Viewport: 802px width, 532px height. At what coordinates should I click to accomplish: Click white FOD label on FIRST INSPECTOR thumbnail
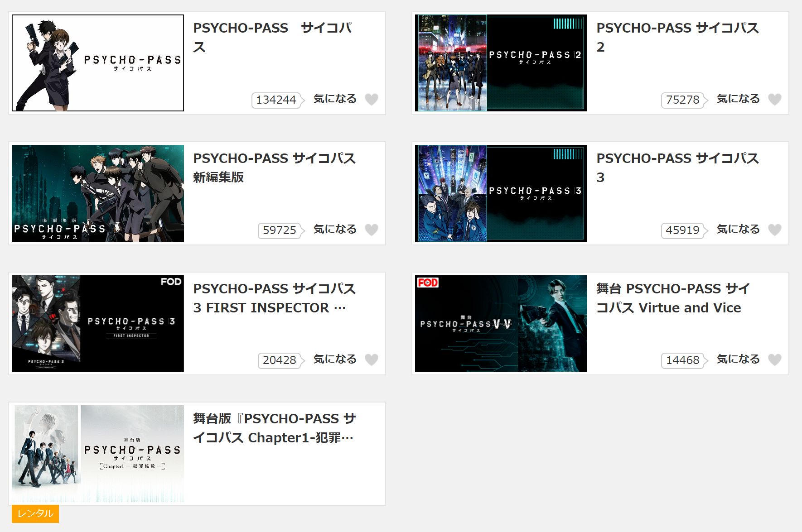point(171,282)
